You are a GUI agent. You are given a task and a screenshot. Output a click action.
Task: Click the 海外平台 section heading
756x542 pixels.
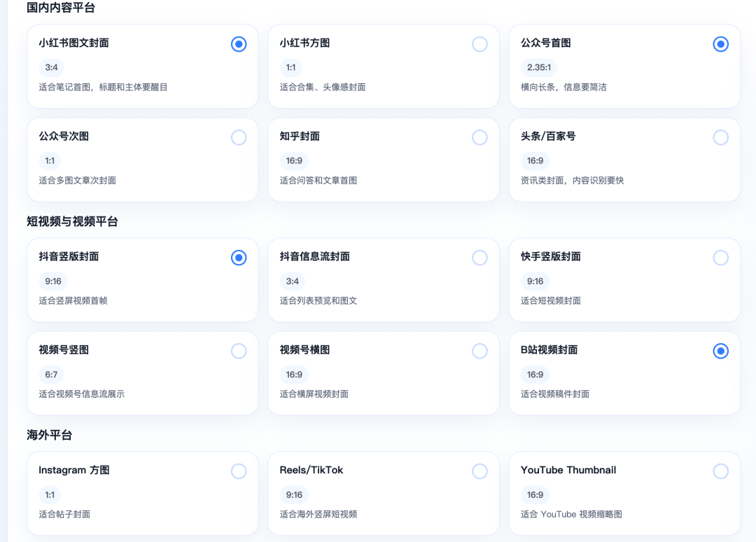point(49,435)
